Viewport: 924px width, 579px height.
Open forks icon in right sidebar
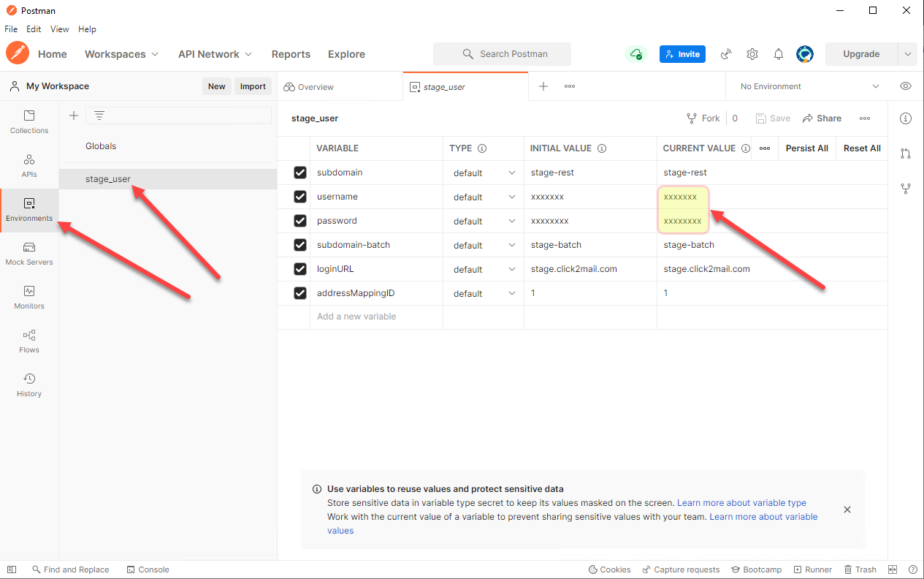(906, 189)
